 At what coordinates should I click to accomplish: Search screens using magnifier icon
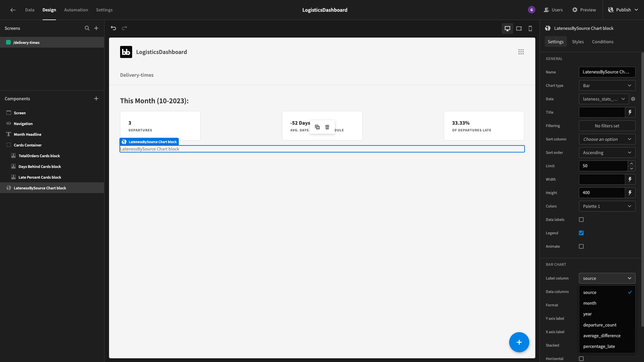pos(87,28)
